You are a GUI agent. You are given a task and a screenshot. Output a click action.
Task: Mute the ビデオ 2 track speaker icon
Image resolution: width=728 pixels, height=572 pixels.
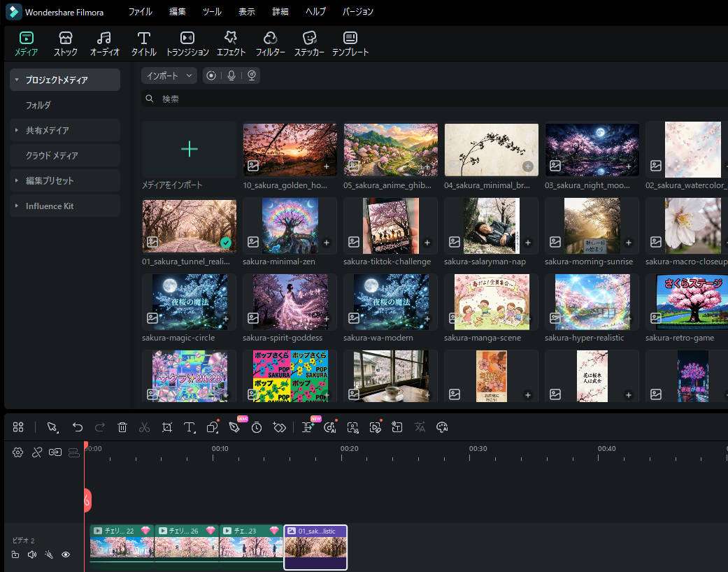(31, 554)
